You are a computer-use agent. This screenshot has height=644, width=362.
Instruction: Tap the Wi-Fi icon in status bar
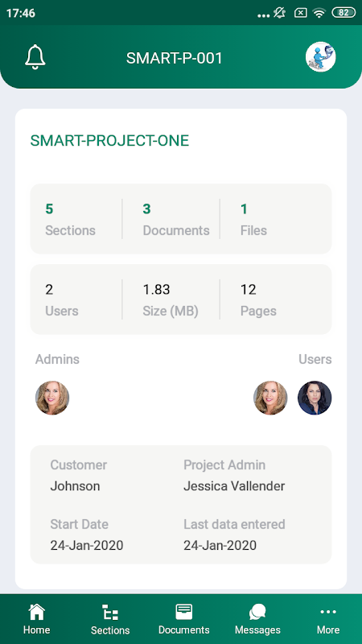(319, 13)
